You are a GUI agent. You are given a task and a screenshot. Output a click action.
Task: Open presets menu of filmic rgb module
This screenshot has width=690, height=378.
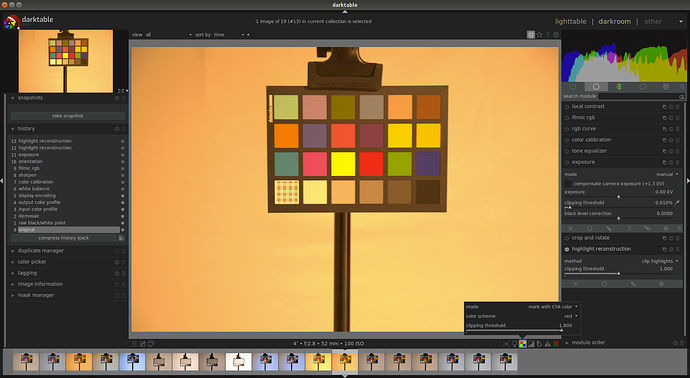click(678, 117)
